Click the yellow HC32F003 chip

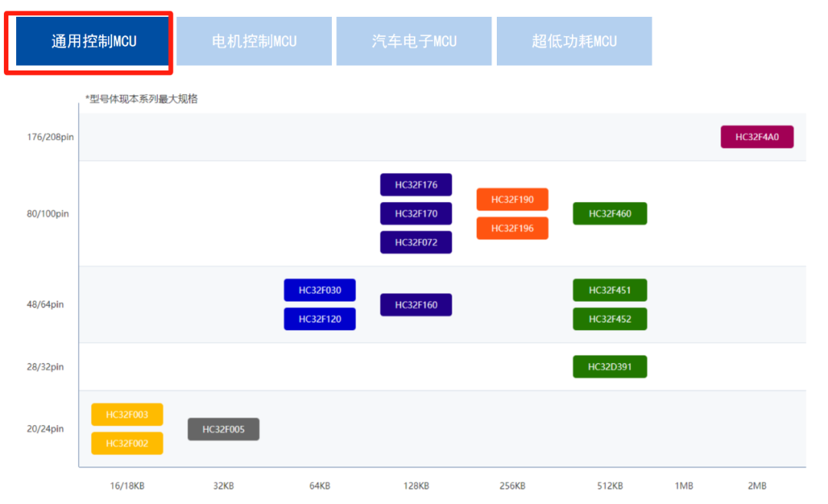[x=127, y=414]
